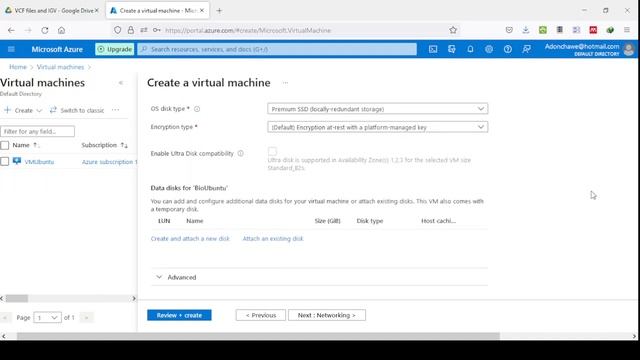Click the Previous button

pos(260,315)
